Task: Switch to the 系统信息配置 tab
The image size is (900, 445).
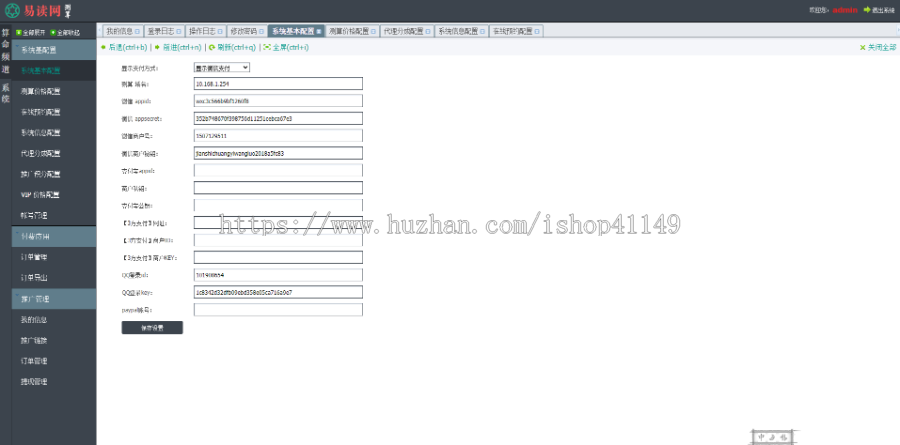Action: [x=459, y=32]
